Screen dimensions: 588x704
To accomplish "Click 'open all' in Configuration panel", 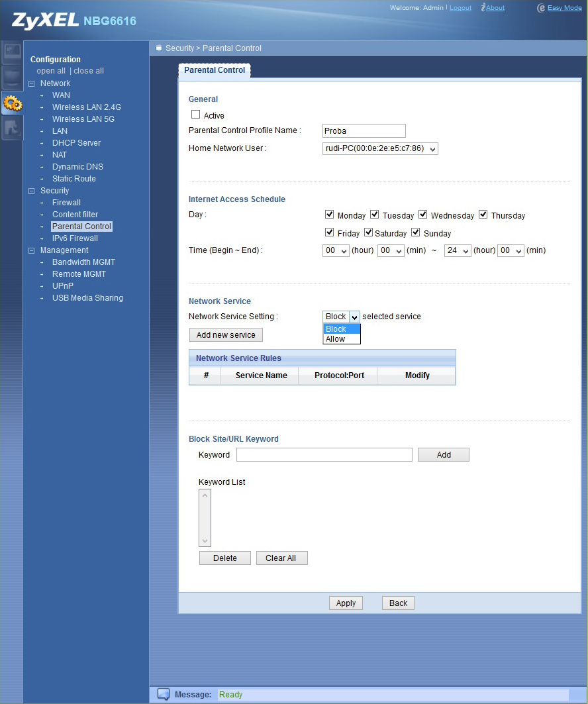I will (x=51, y=71).
